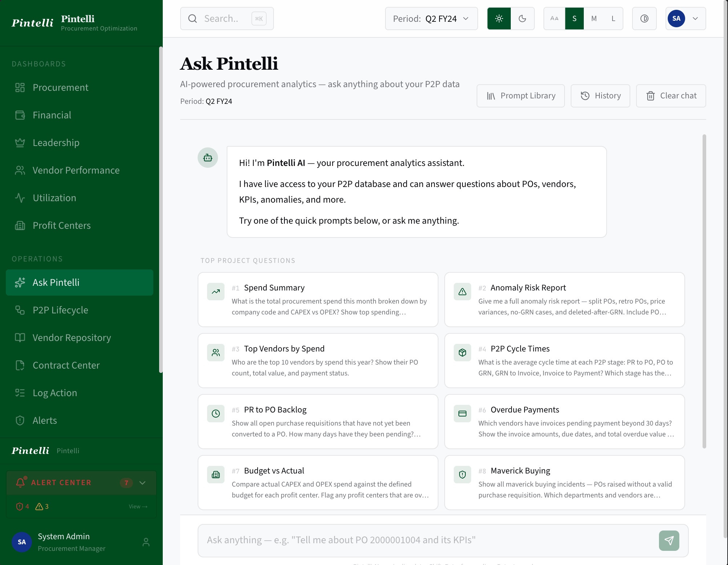Click the P2P Lifecycle workflow icon

click(x=20, y=310)
